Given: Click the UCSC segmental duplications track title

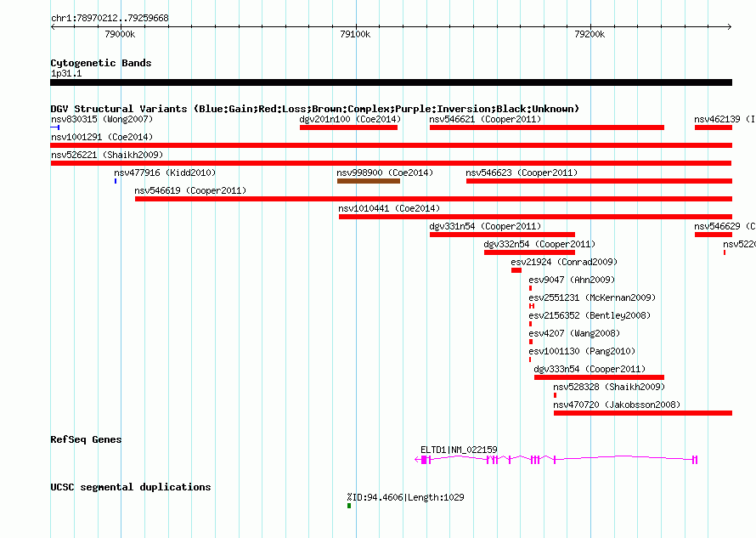Looking at the screenshot, I should click(x=131, y=487).
